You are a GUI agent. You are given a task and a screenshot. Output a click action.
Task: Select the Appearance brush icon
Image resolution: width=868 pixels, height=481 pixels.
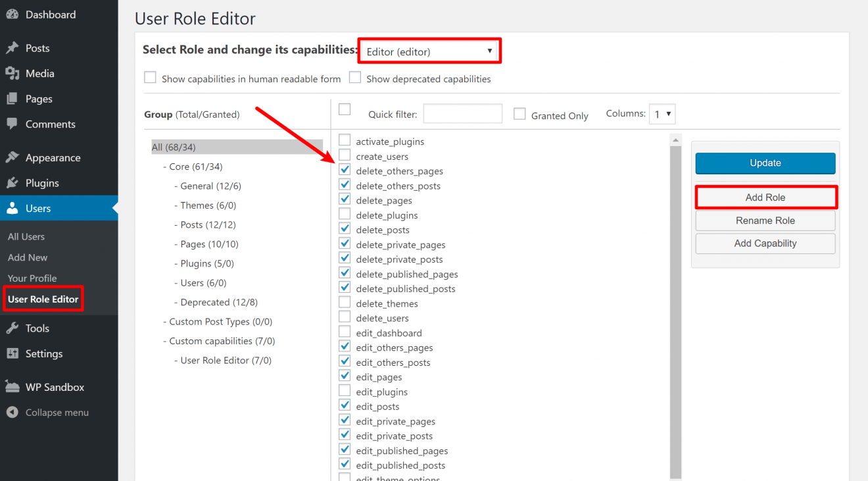[14, 157]
